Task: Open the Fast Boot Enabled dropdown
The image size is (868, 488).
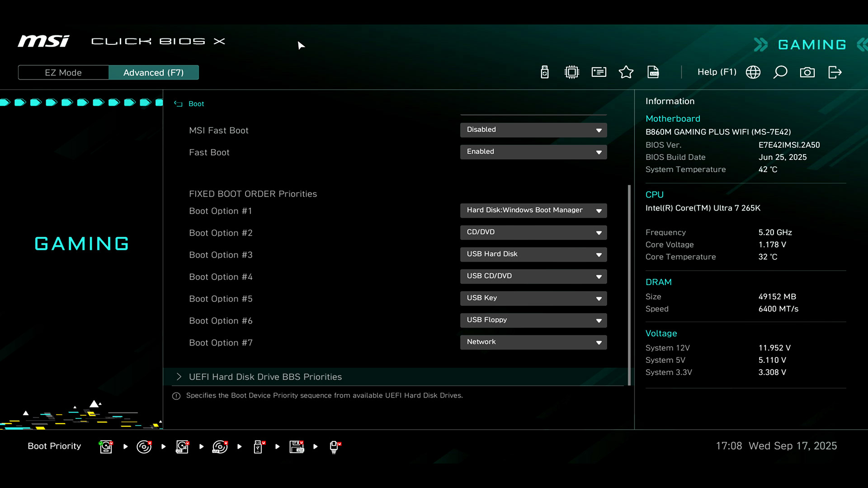Action: click(x=533, y=152)
